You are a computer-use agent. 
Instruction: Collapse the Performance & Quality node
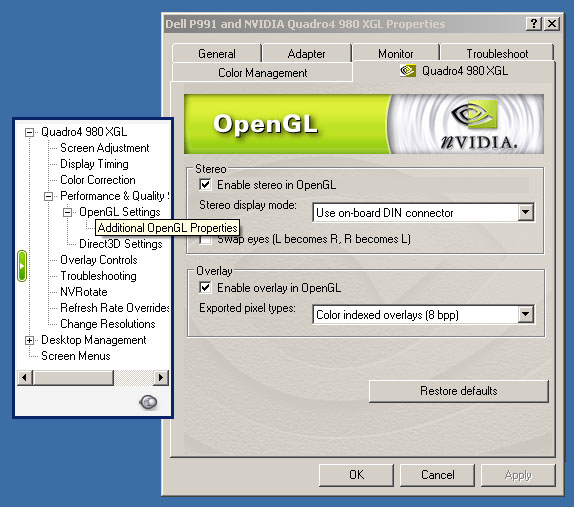[x=49, y=197]
